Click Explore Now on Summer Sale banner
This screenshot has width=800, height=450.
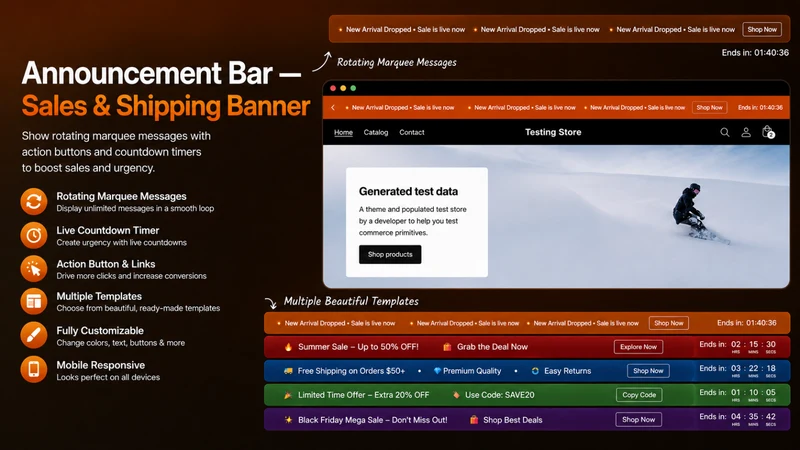tap(638, 347)
